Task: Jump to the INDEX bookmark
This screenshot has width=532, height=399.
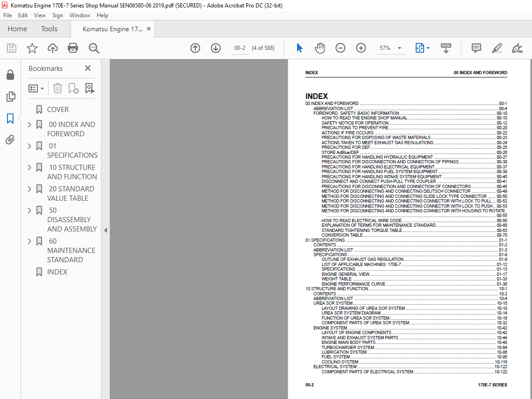Action: [57, 272]
